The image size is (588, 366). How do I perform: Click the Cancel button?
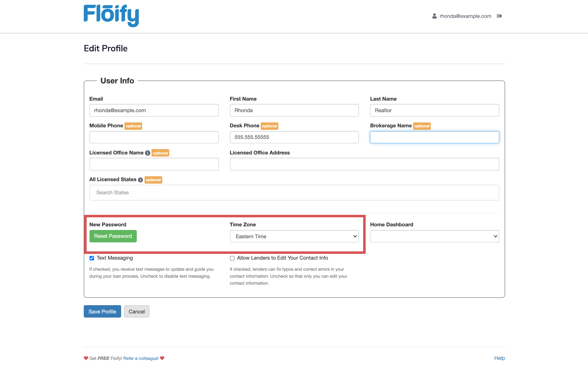click(137, 312)
